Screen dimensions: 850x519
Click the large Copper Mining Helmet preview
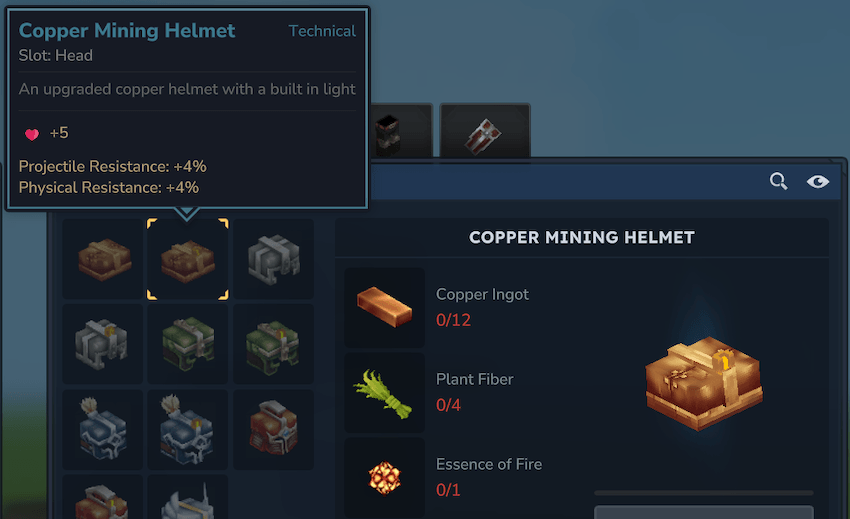[704, 382]
